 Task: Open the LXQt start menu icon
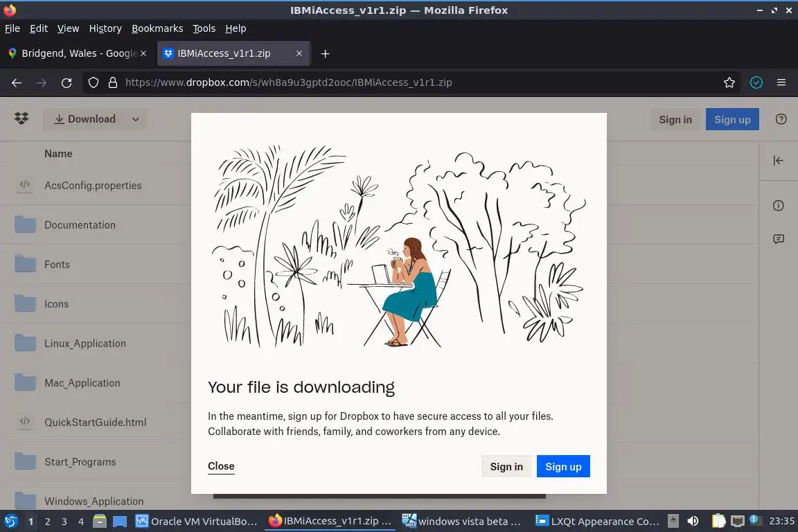pyautogui.click(x=10, y=521)
